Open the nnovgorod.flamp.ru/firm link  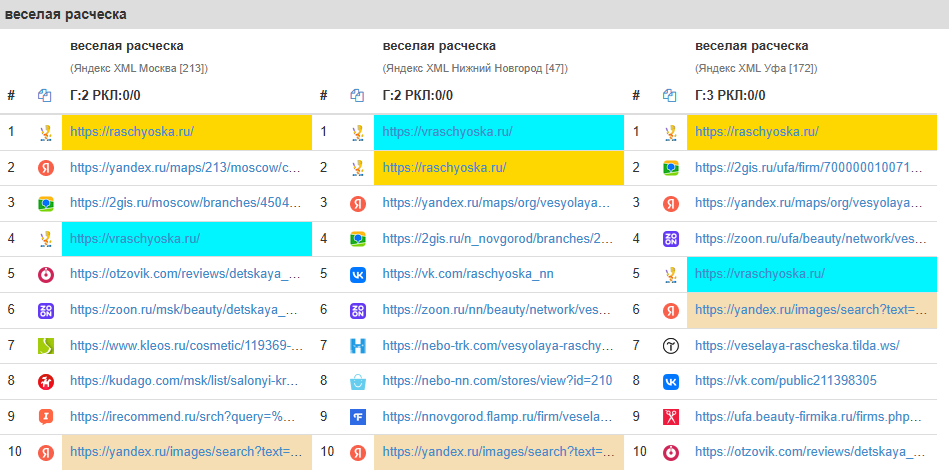pos(498,416)
